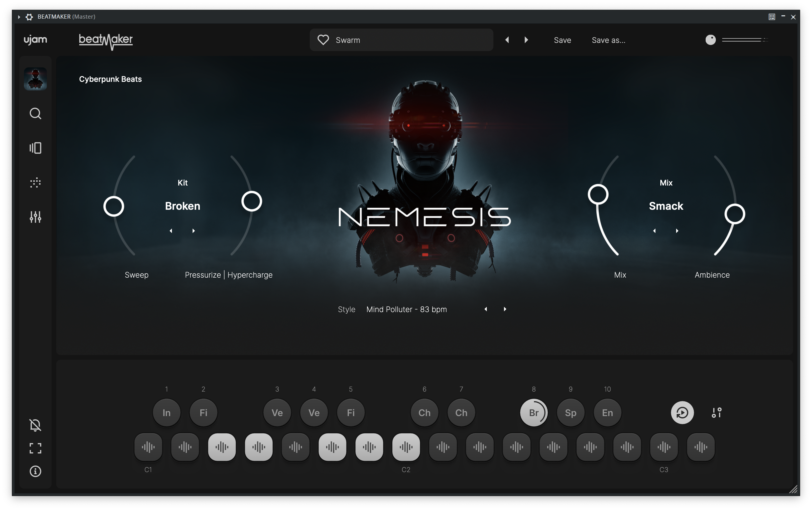Play the C3 drum waveform pad
The height and width of the screenshot is (510, 812).
(x=664, y=447)
